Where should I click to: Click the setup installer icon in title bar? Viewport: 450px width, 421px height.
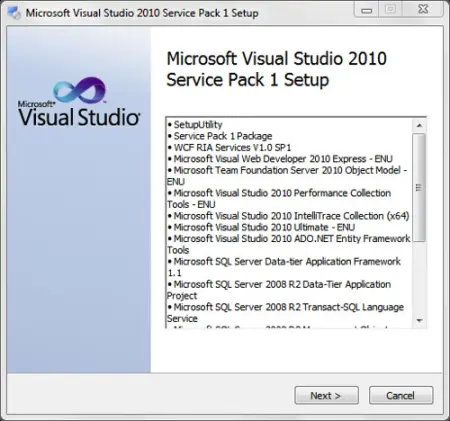click(14, 13)
